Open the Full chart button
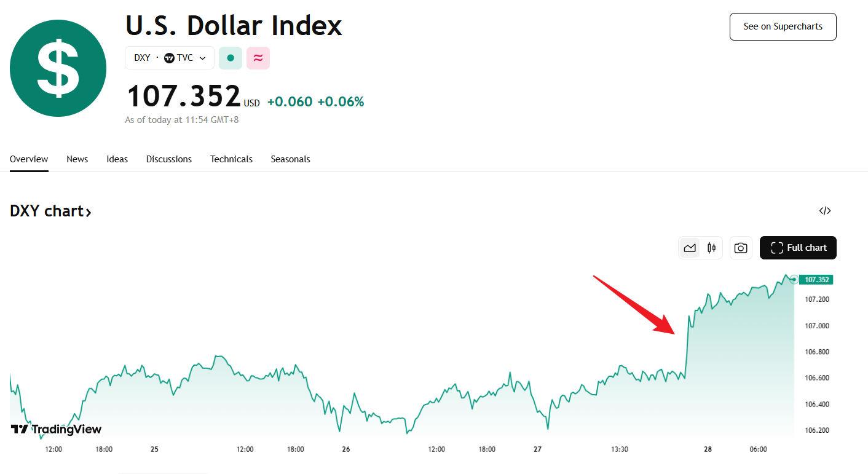The image size is (868, 474). pos(798,248)
